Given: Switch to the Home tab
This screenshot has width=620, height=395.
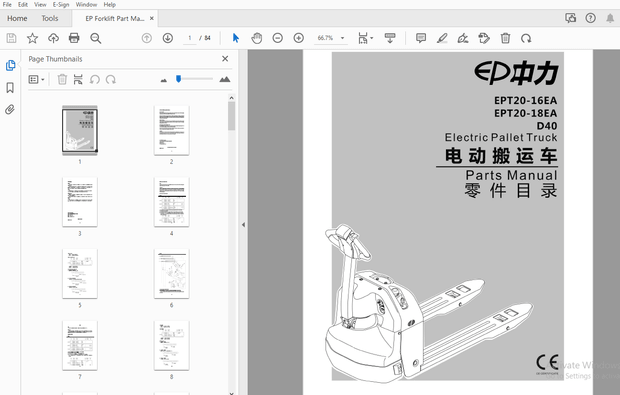Looking at the screenshot, I should pos(17,18).
